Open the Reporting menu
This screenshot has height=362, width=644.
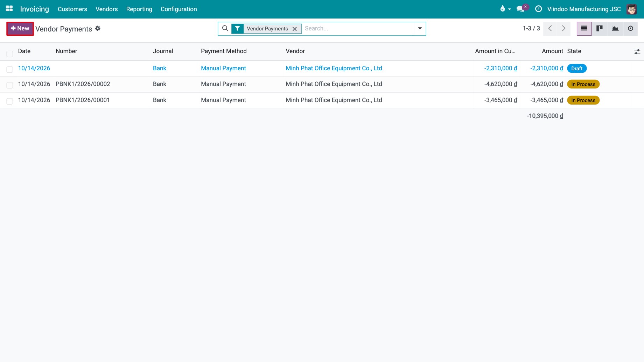(139, 9)
